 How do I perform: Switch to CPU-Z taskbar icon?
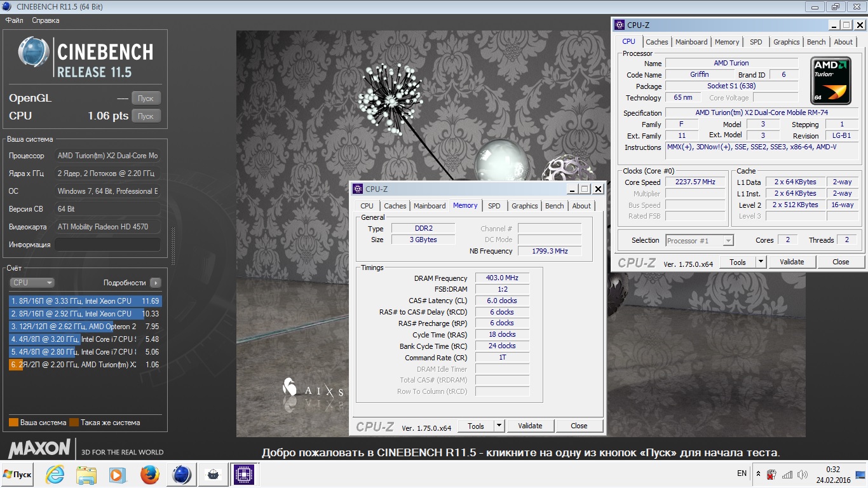coord(243,474)
